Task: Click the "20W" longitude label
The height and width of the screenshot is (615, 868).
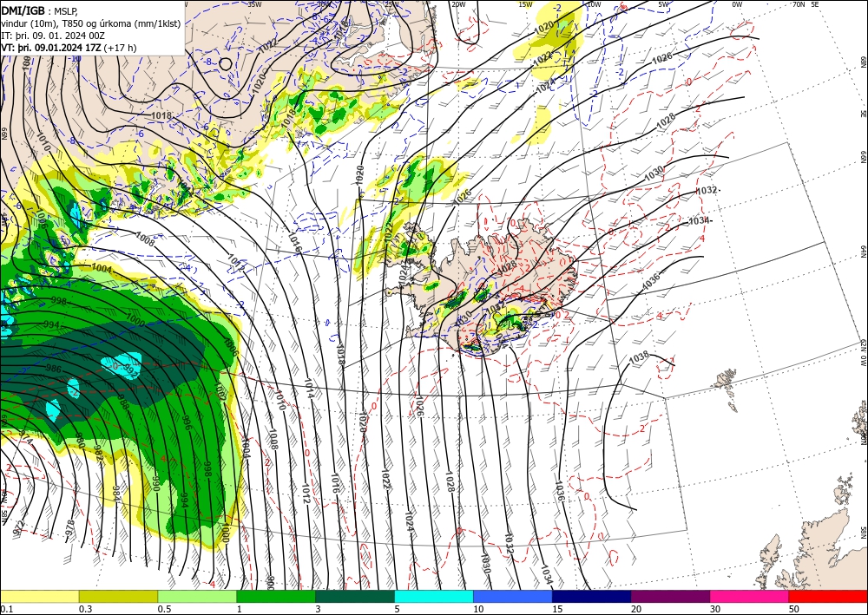Action: 458,4
